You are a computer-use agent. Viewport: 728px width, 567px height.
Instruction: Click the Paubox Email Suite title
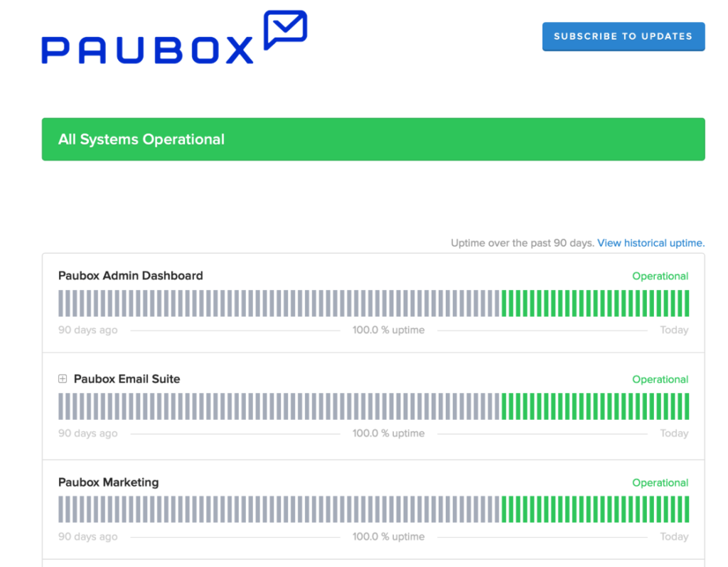pos(127,379)
